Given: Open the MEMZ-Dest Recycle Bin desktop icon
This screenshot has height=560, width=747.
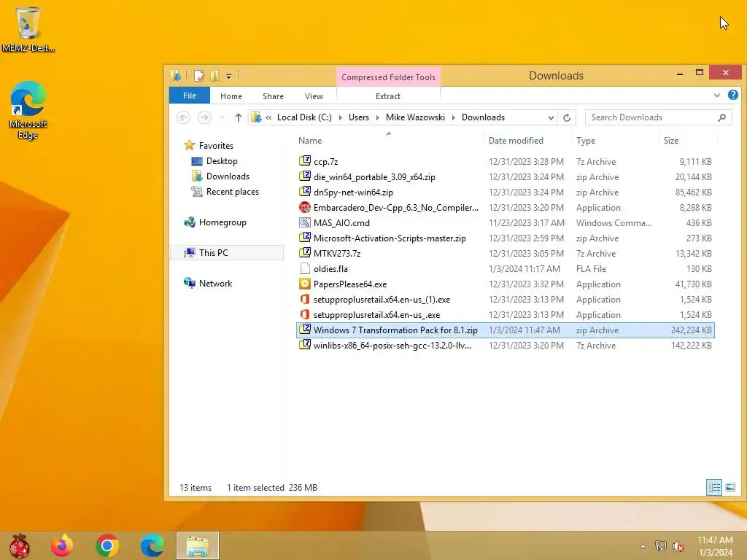Looking at the screenshot, I should coord(28,28).
